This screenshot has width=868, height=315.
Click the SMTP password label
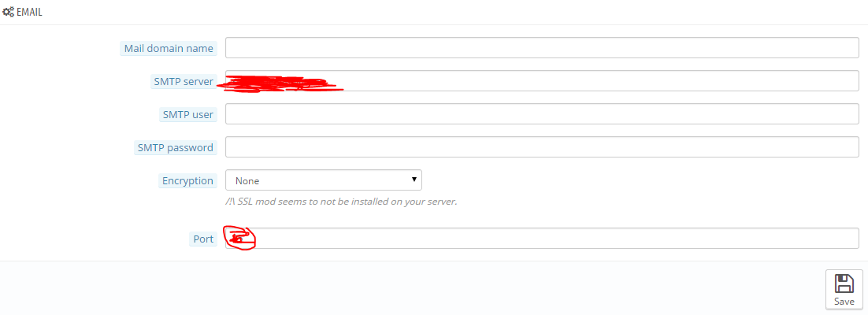click(176, 148)
